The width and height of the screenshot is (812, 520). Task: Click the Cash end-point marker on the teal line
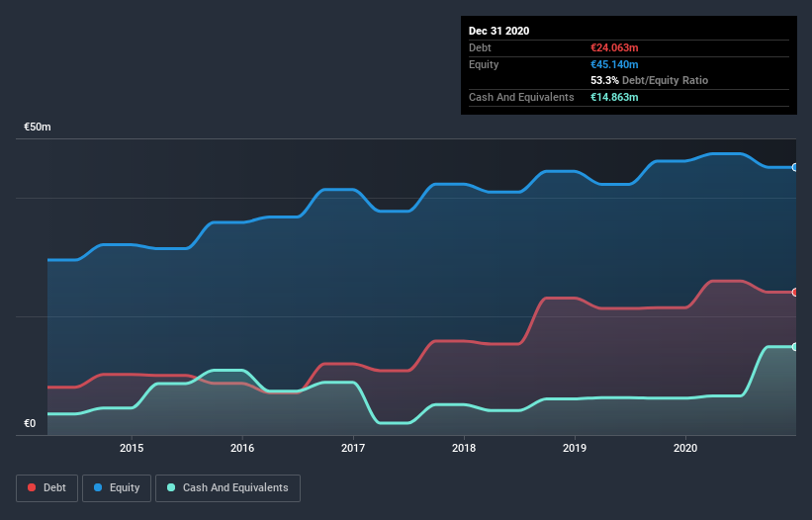click(795, 347)
